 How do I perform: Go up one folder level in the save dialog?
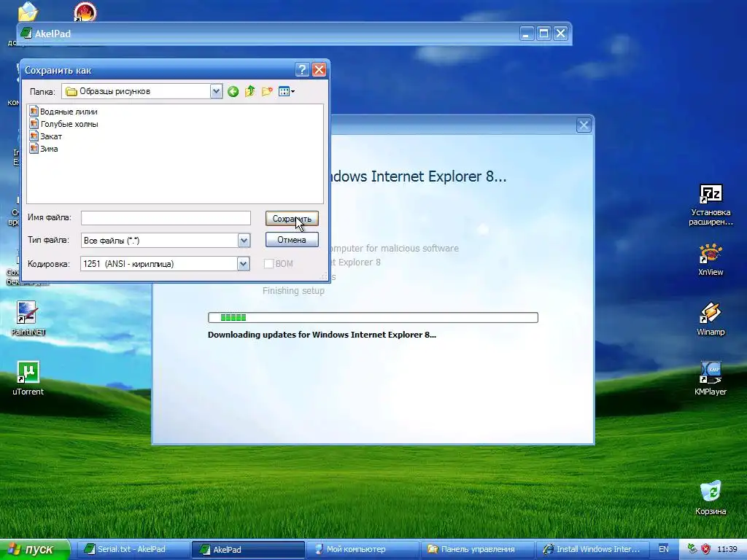pos(249,91)
